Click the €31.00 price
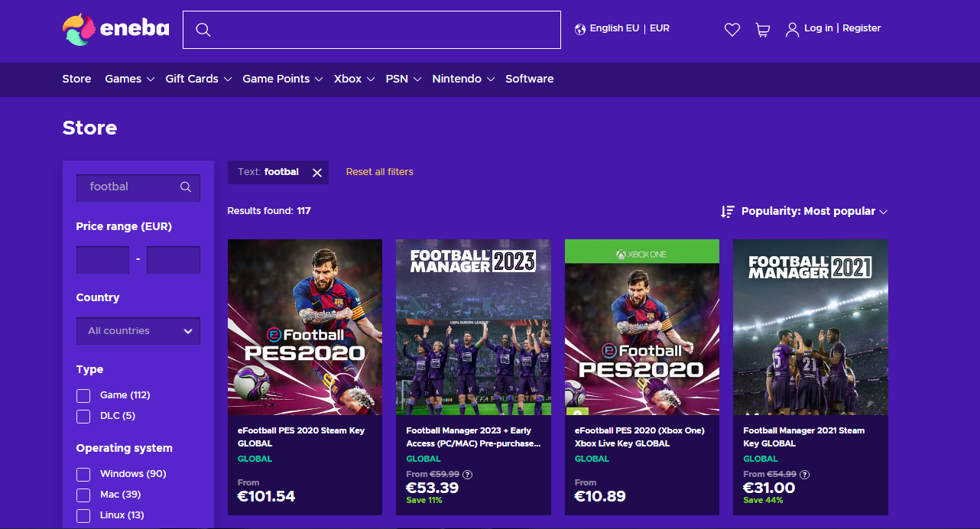 (769, 488)
